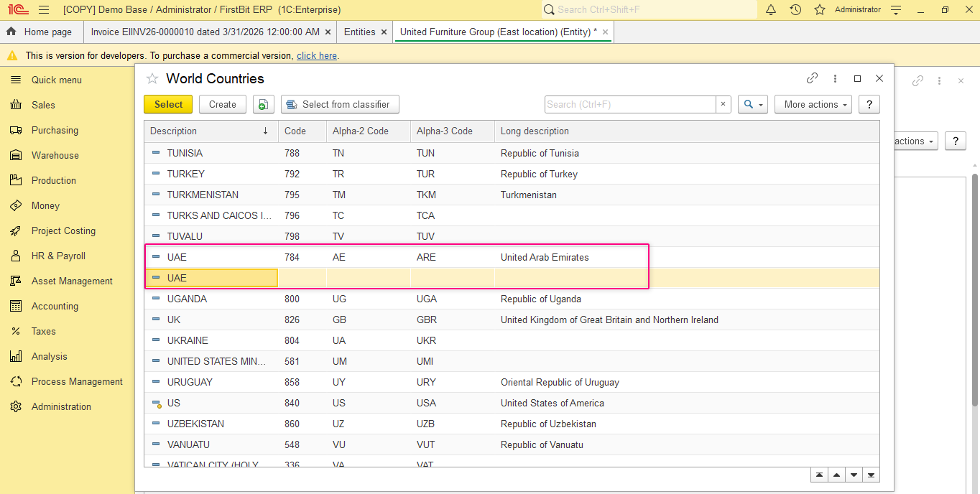Follow the 'click here' purchase link
The height and width of the screenshot is (494, 980).
coord(317,55)
